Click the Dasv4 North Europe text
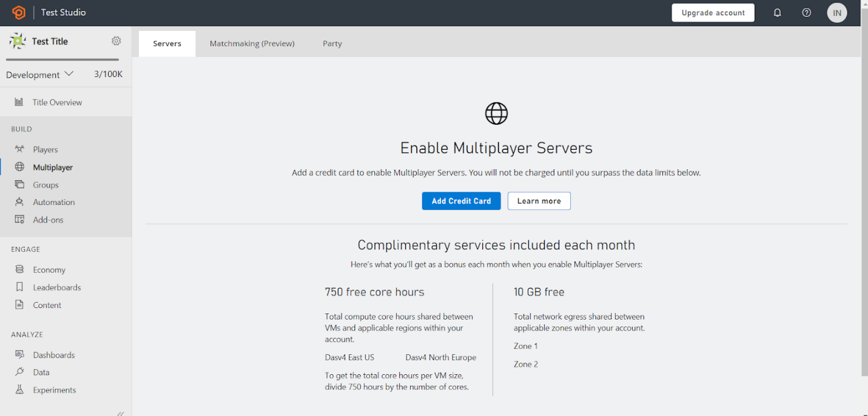Screen dimensions: 868x416 [441, 357]
